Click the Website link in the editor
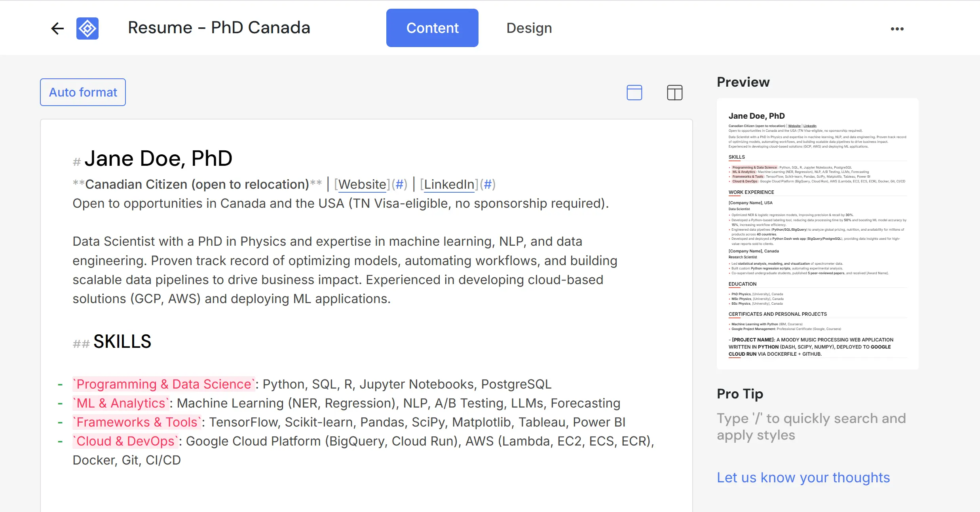 pyautogui.click(x=362, y=184)
